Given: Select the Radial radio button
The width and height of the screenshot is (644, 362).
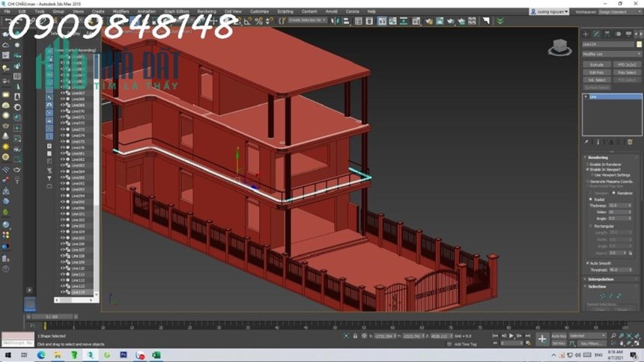Looking at the screenshot, I should click(591, 200).
